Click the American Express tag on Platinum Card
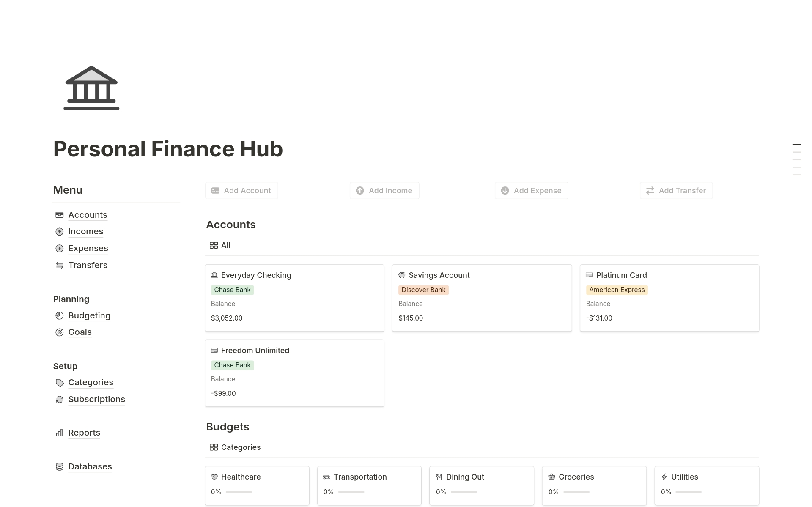The height and width of the screenshot is (507, 812). [x=617, y=290]
